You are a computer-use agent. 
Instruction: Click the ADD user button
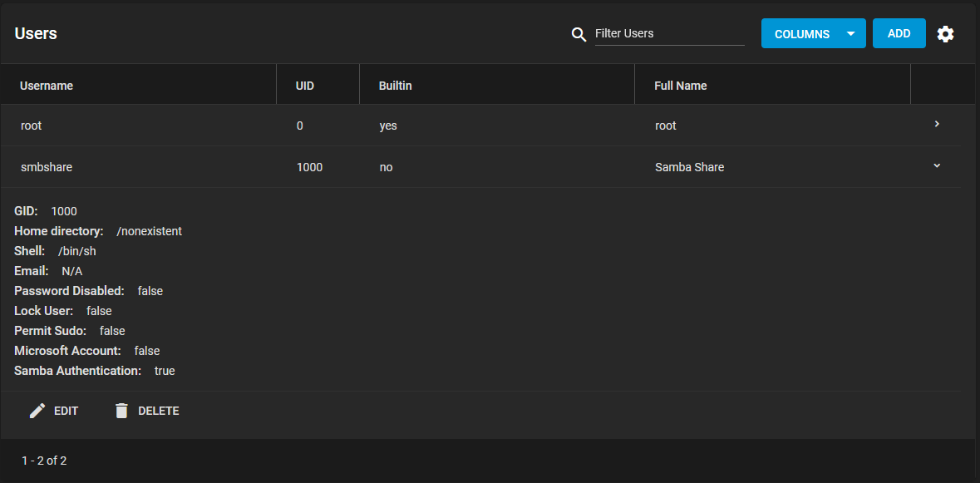click(x=899, y=33)
